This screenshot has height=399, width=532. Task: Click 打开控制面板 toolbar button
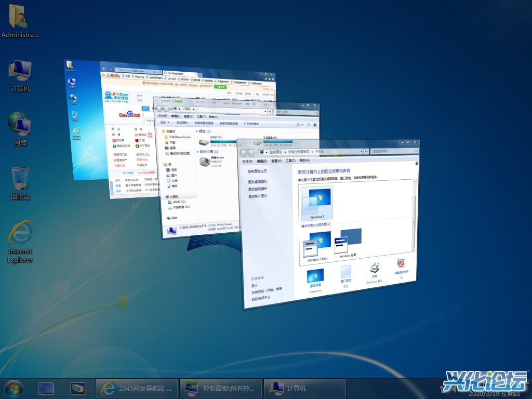coord(251,124)
